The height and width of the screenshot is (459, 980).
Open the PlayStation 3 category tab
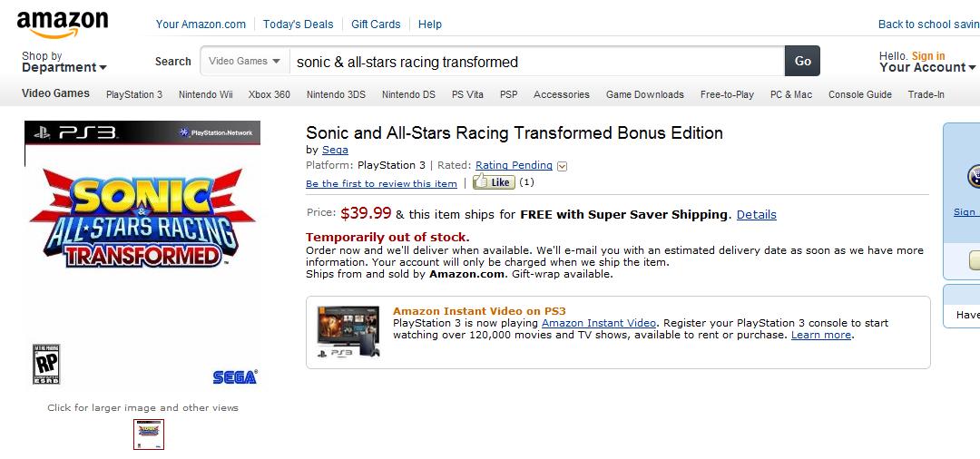click(x=134, y=94)
